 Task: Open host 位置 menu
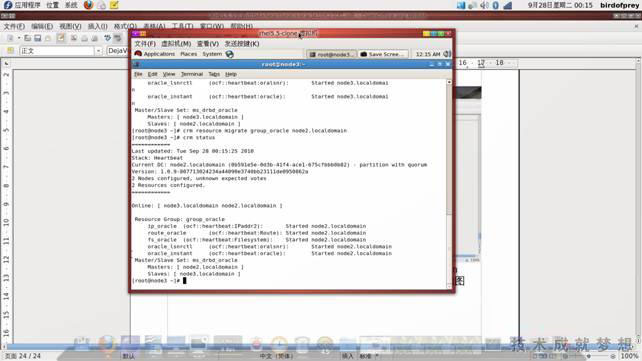tap(52, 5)
